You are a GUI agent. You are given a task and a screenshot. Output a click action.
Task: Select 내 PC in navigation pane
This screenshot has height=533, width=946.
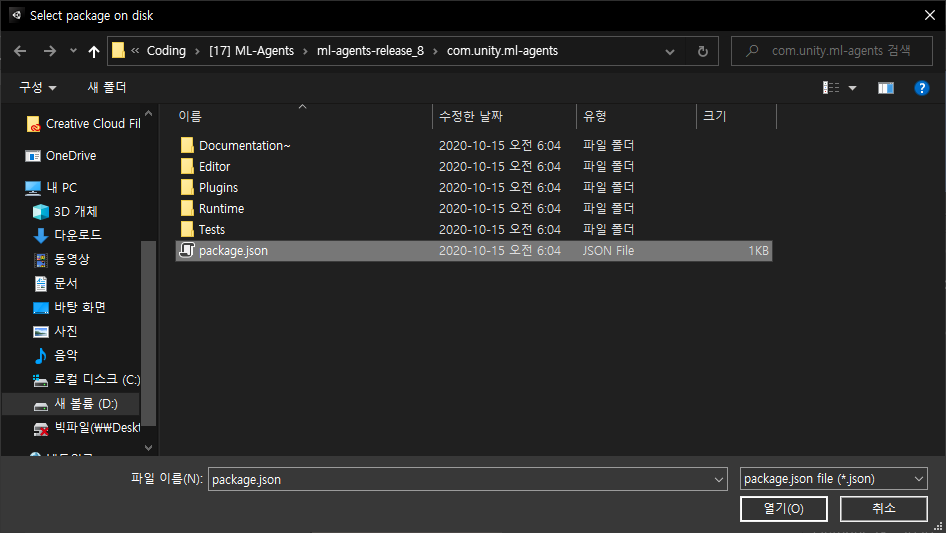[51, 188]
